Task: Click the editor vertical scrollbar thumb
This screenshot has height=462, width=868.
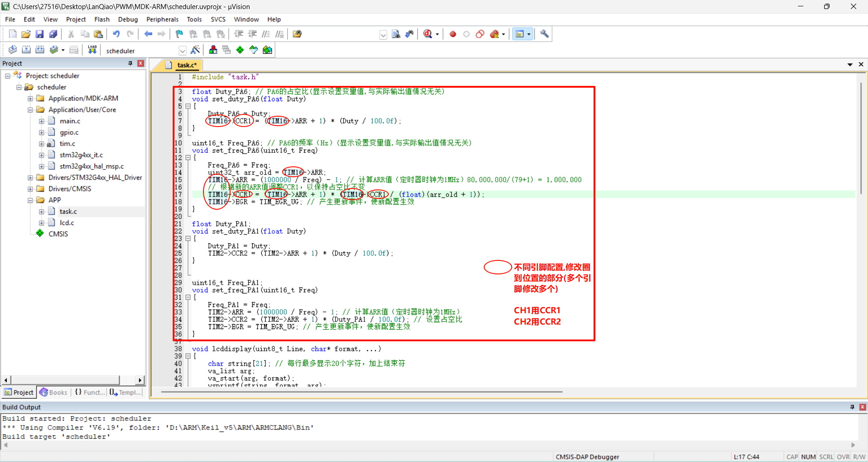Action: point(860,138)
